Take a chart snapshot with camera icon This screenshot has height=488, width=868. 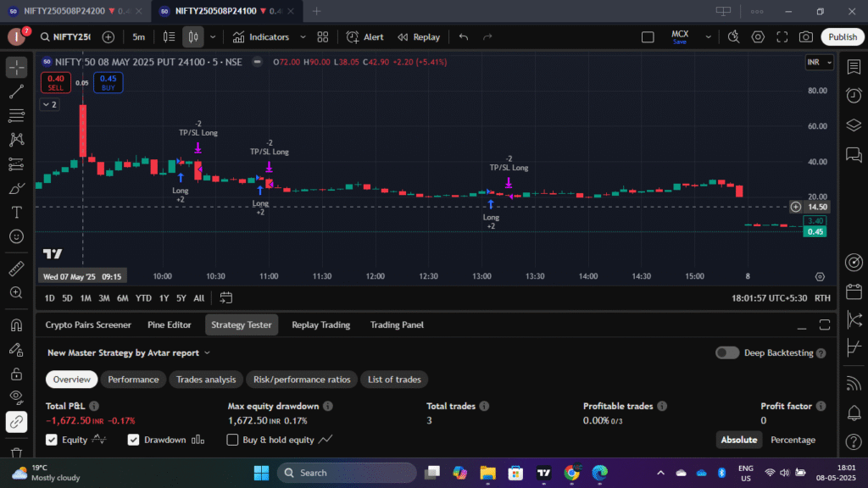[806, 37]
